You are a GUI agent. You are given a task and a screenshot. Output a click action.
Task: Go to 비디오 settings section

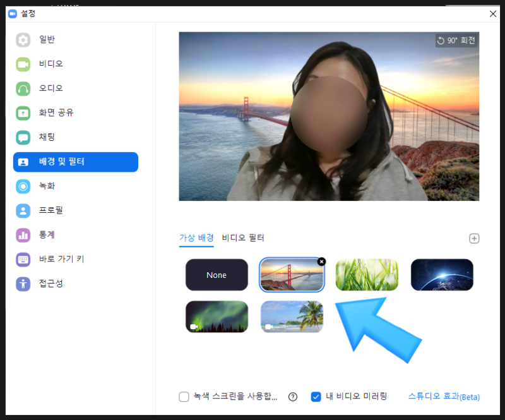click(x=51, y=64)
